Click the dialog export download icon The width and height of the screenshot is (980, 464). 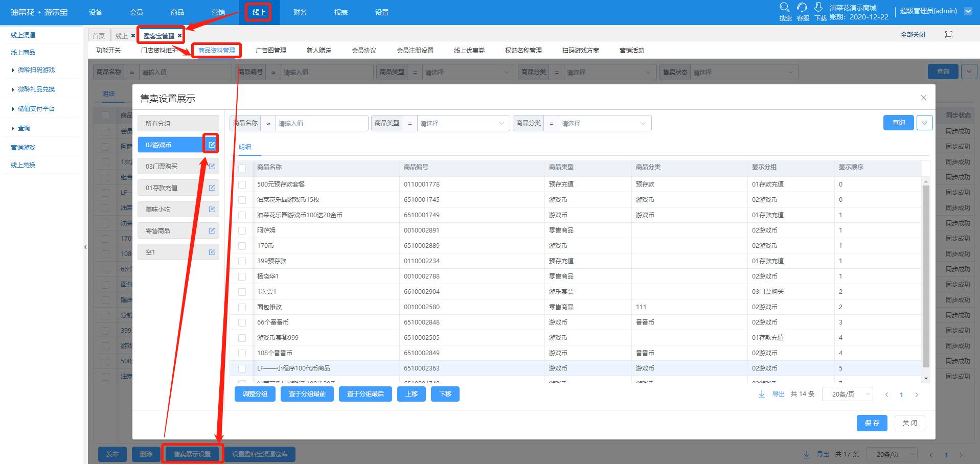point(762,394)
